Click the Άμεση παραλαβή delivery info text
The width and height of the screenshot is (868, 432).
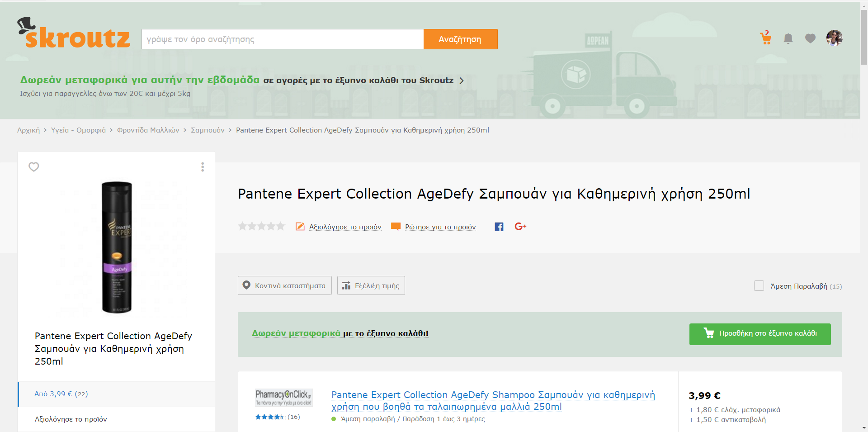(x=413, y=419)
